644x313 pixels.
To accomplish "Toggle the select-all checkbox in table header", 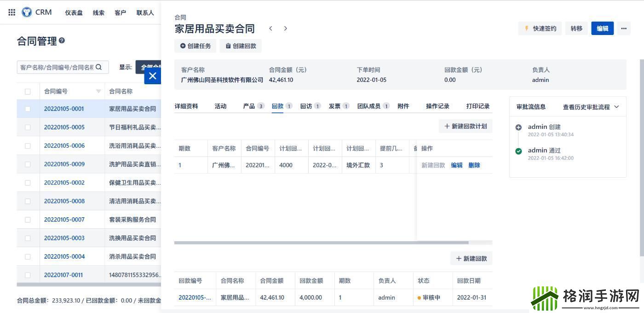I will point(28,91).
